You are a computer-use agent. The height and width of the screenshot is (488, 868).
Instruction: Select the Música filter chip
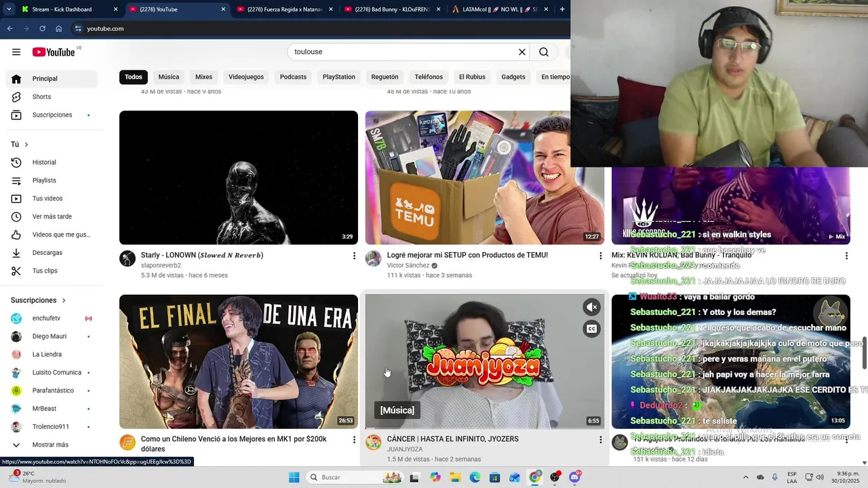pos(169,77)
